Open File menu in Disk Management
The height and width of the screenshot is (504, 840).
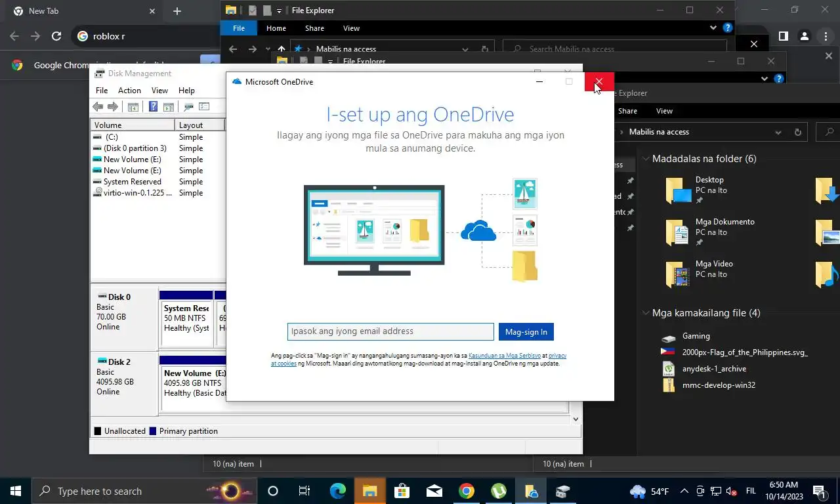pos(102,91)
